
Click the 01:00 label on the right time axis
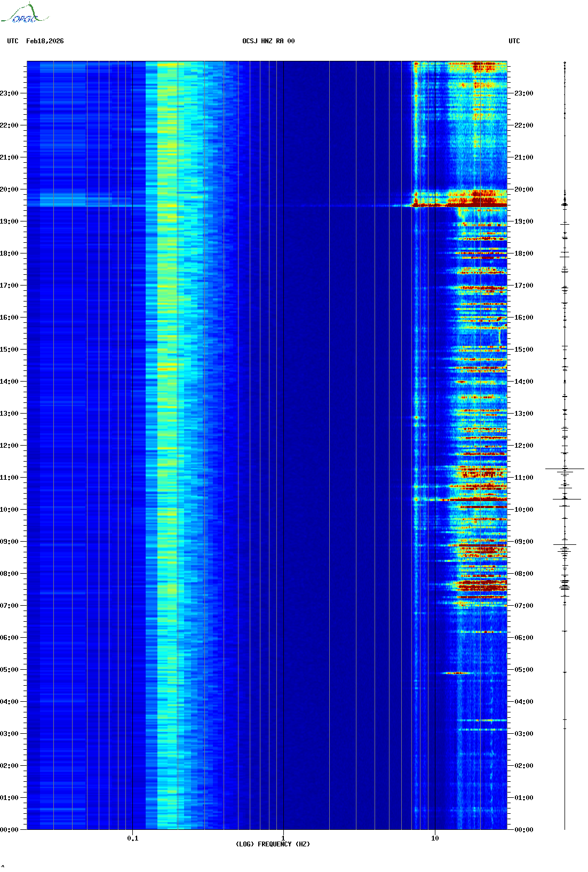click(523, 798)
